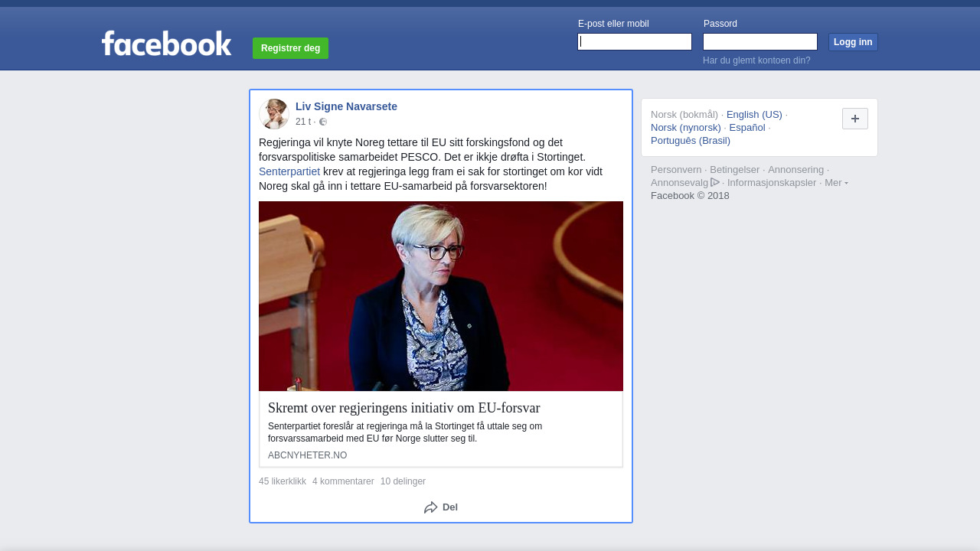Viewport: 980px width, 551px height.
Task: Open Liv Signe Navarsete profile picture
Action: 274,114
